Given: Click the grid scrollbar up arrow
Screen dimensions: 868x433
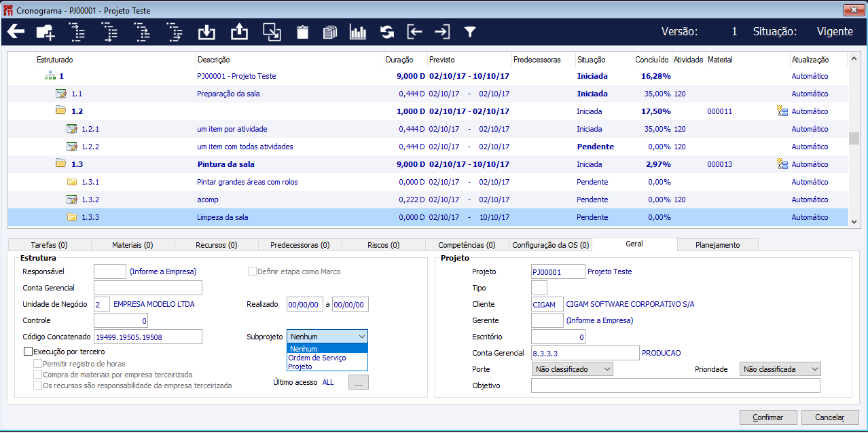Looking at the screenshot, I should (x=854, y=59).
